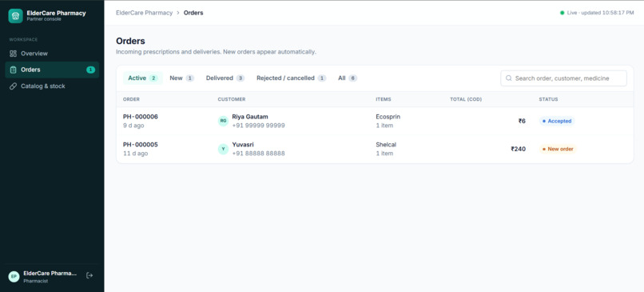Click the RG avatar for Riya Gautam
644x292 pixels.
click(x=223, y=121)
